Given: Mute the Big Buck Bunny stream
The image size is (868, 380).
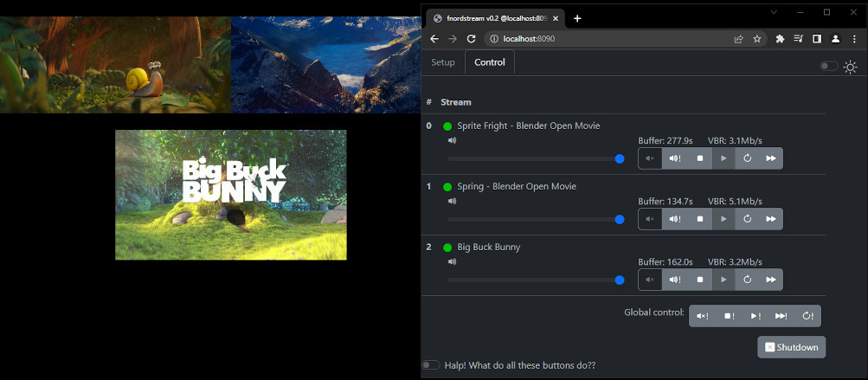Looking at the screenshot, I should point(651,280).
